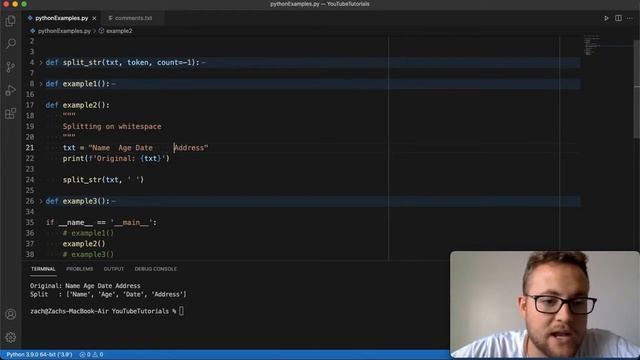The height and width of the screenshot is (360, 640).
Task: Click the '# example1()' comment line
Action: tap(88, 233)
